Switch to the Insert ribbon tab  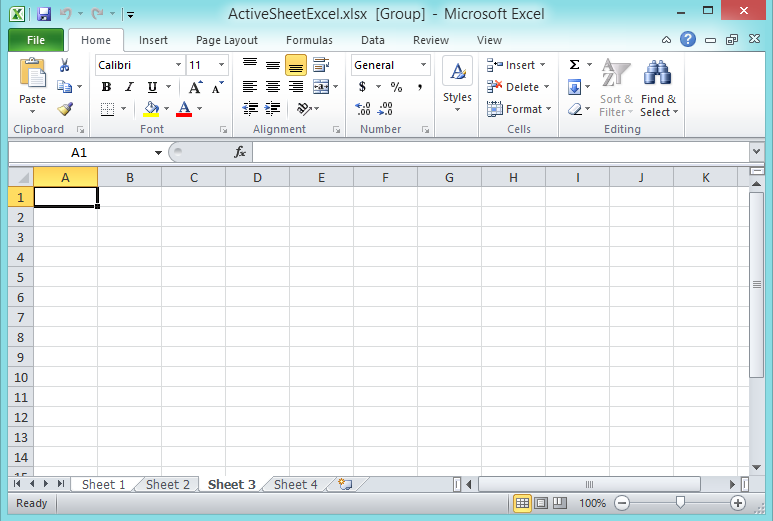pyautogui.click(x=153, y=40)
